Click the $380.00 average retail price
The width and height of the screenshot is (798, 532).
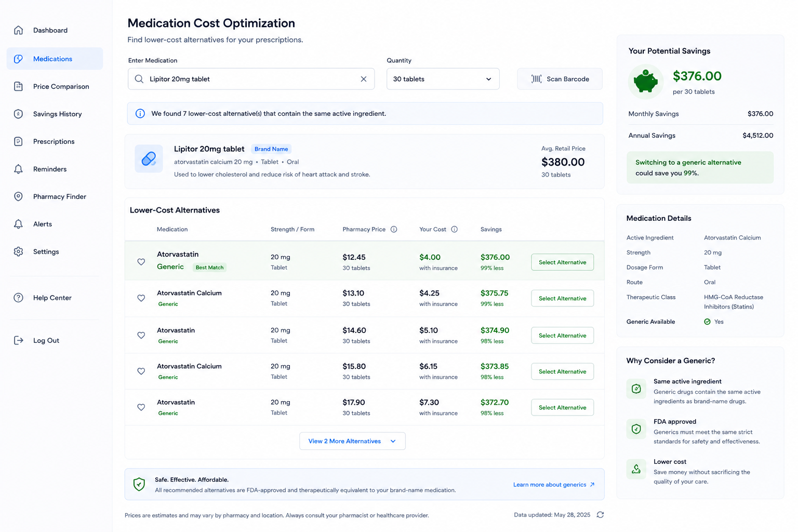tap(563, 162)
